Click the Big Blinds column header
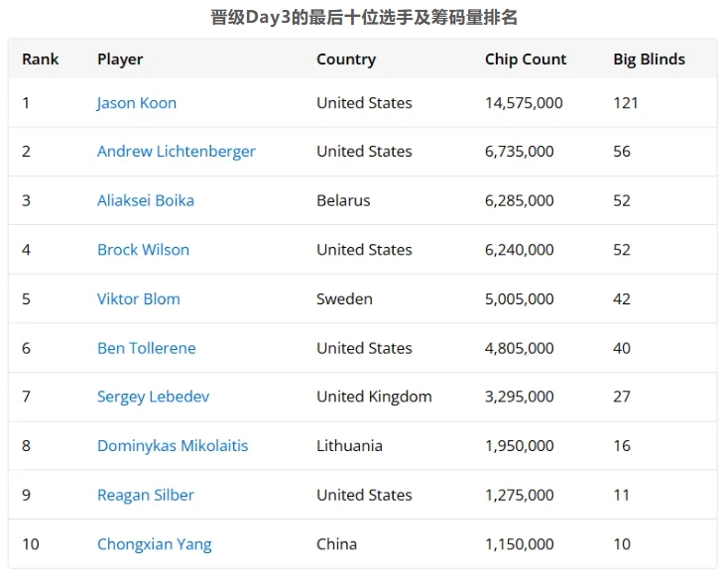Image resolution: width=728 pixels, height=580 pixels. (649, 59)
